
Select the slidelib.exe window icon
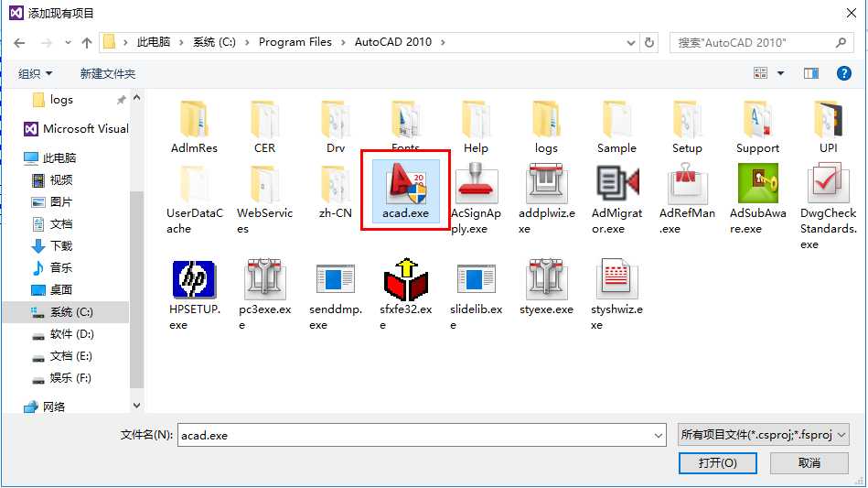pyautogui.click(x=476, y=279)
